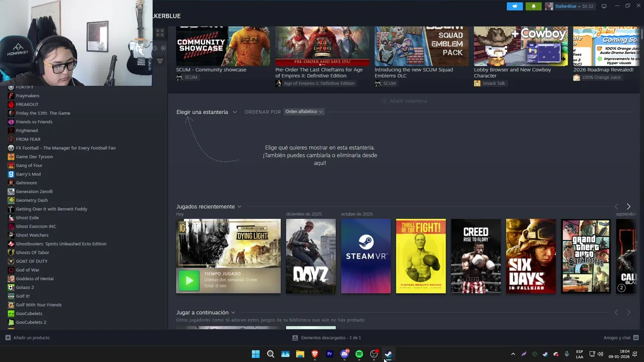Open SteamVR tile
The image size is (644, 362).
[x=366, y=256]
